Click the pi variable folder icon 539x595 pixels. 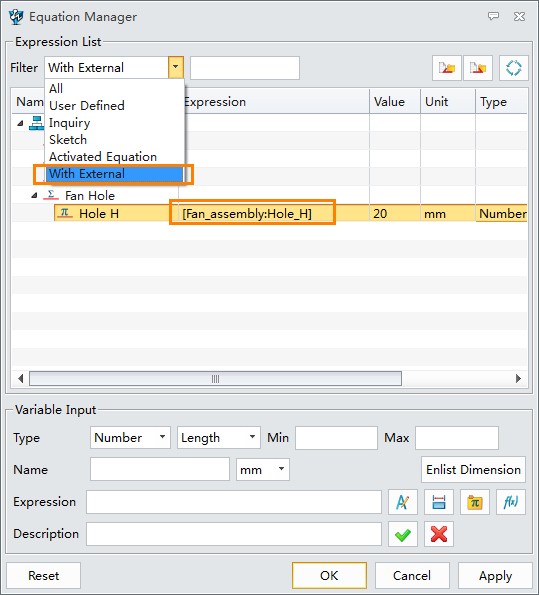pos(475,502)
